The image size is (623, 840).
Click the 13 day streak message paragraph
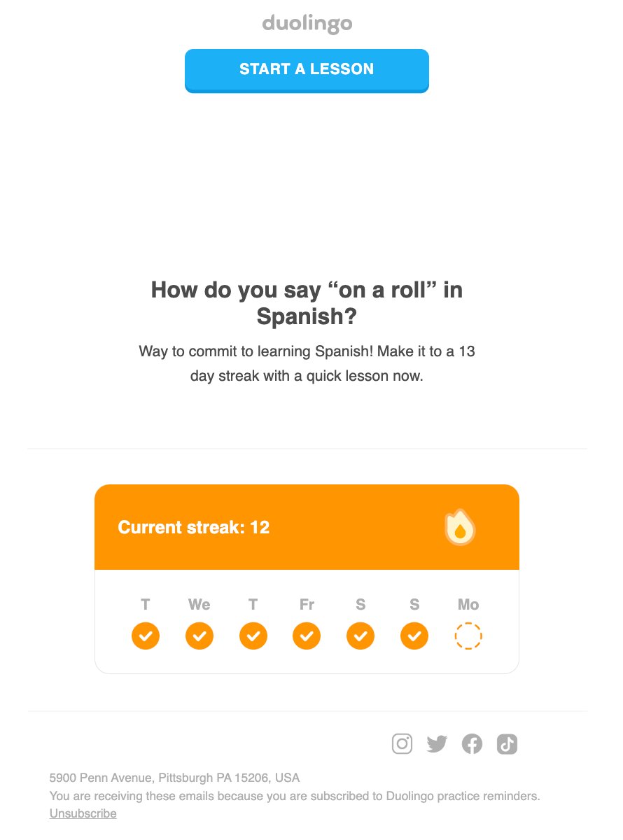[307, 363]
